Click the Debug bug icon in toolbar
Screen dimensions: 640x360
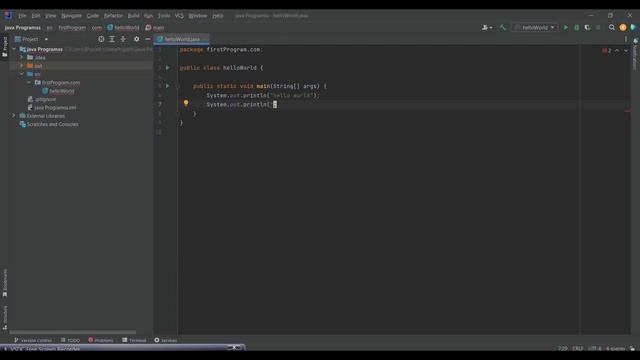coord(576,27)
